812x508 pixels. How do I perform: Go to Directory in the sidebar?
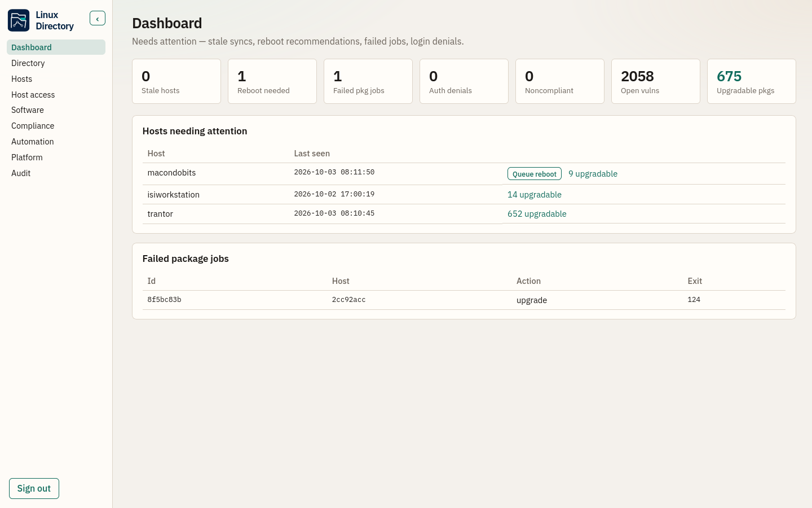pyautogui.click(x=56, y=63)
